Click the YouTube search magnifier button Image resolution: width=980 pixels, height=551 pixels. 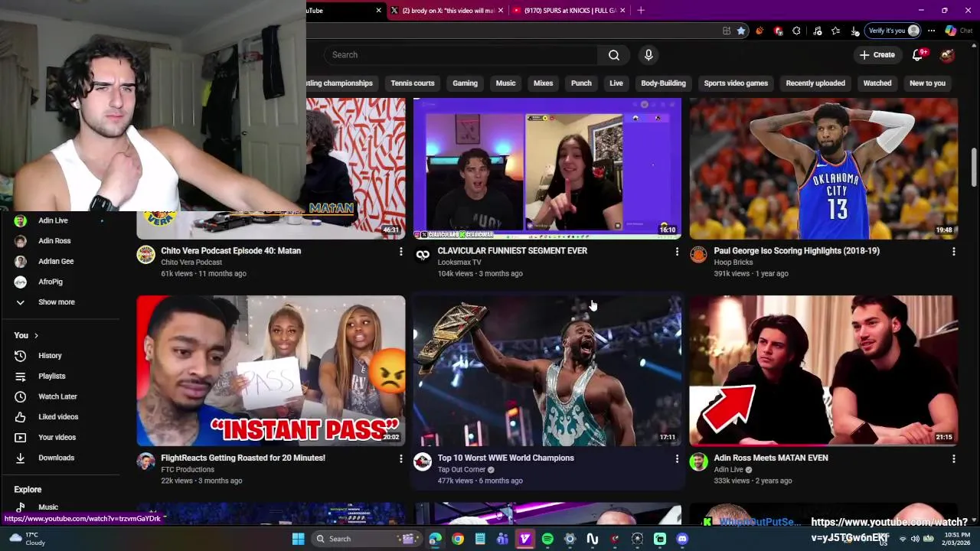click(x=614, y=55)
